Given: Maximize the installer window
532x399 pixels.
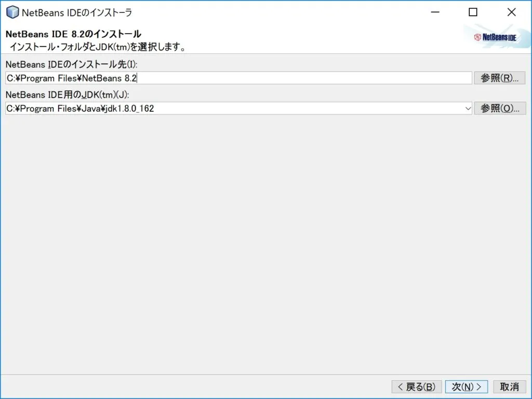Looking at the screenshot, I should [x=473, y=12].
